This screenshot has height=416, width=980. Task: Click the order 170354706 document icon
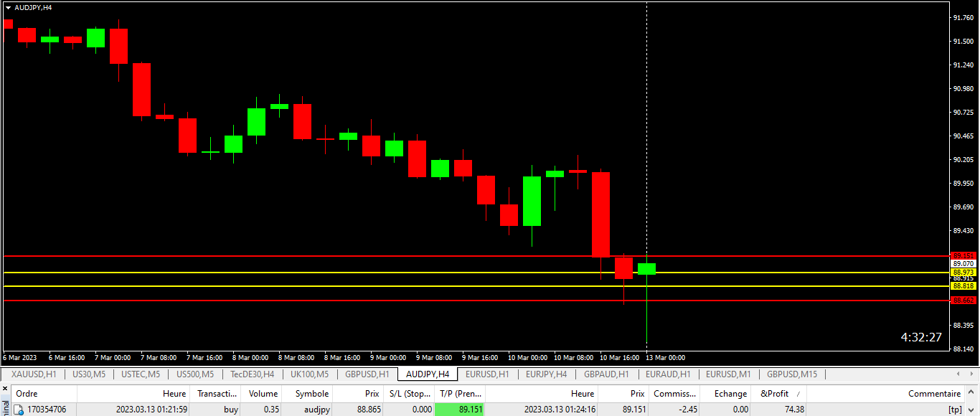pyautogui.click(x=19, y=410)
